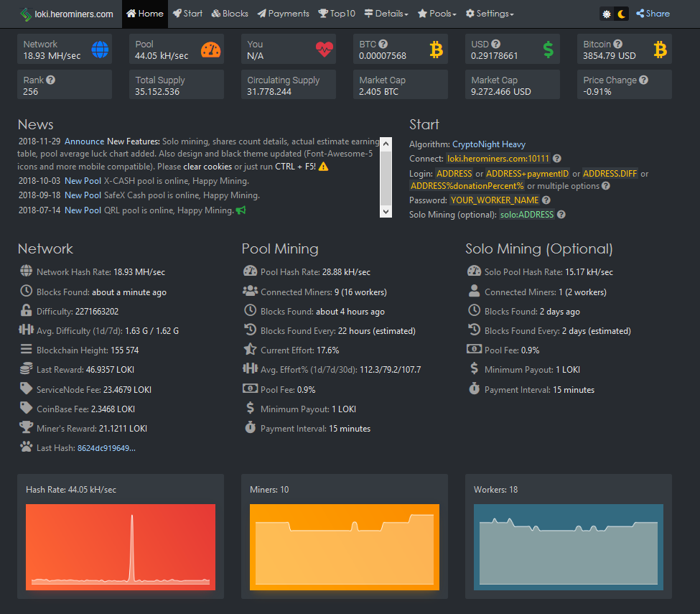Click the Price Change value -0.91%
Screen dimensions: 700x614
click(597, 91)
